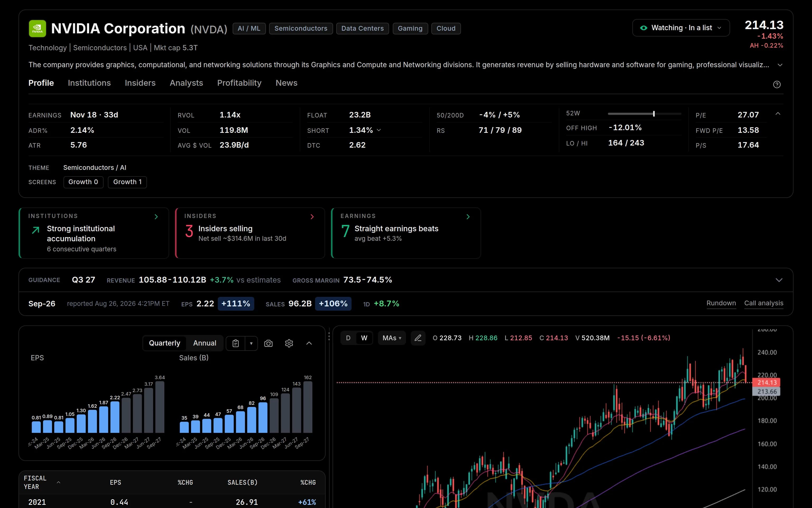
Task: Open Insiders card arrow
Action: 312,217
